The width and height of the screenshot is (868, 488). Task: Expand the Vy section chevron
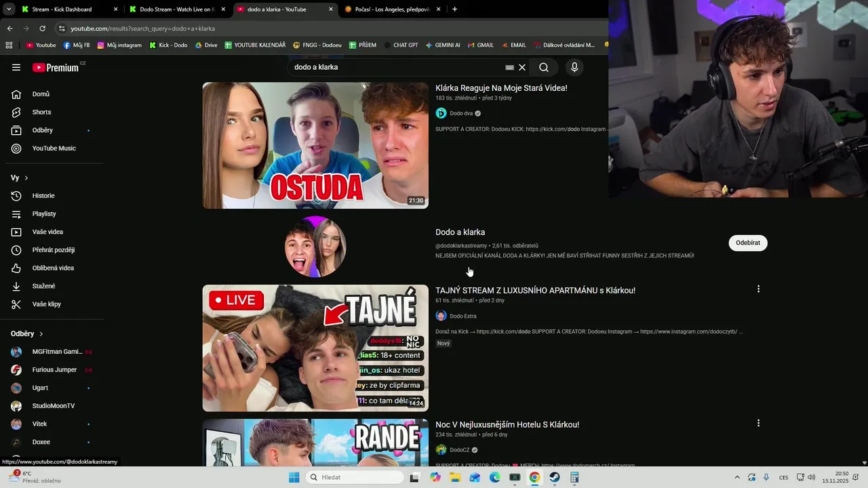tap(26, 178)
